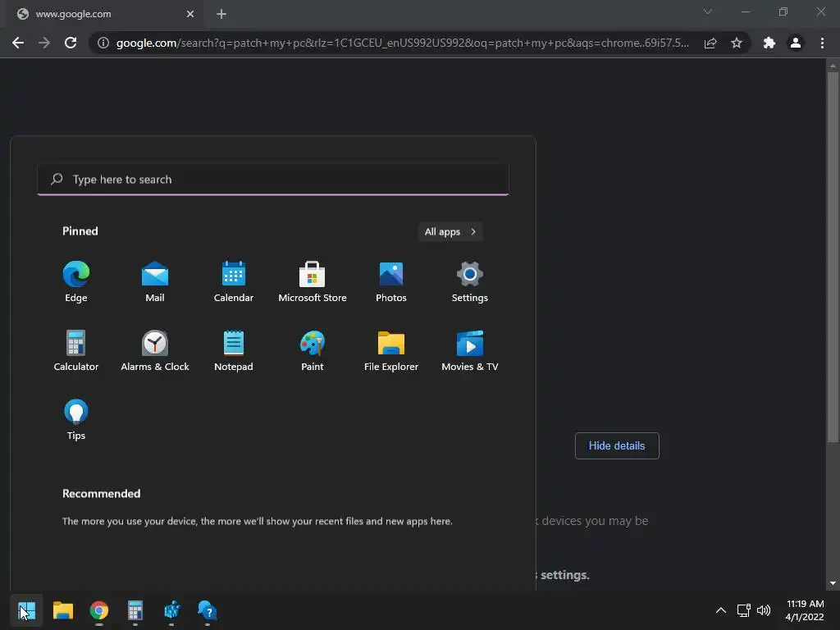The width and height of the screenshot is (840, 630).
Task: Go back in Chrome
Action: [x=18, y=43]
